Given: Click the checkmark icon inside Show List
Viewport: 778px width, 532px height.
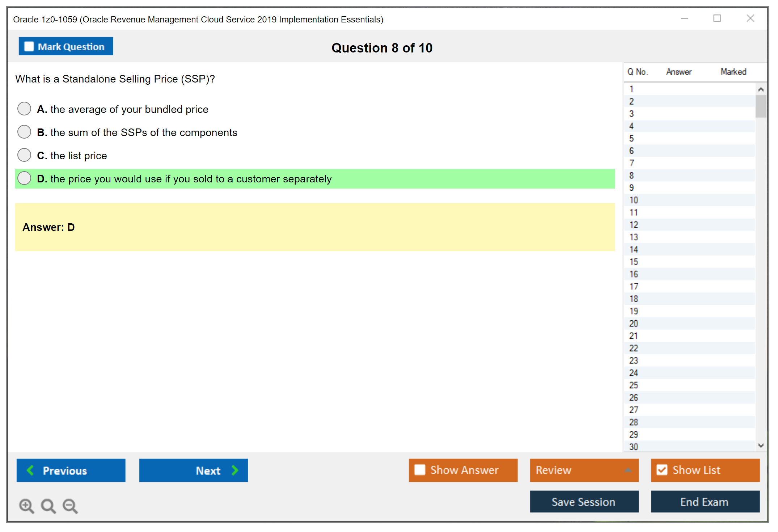Looking at the screenshot, I should click(x=662, y=470).
